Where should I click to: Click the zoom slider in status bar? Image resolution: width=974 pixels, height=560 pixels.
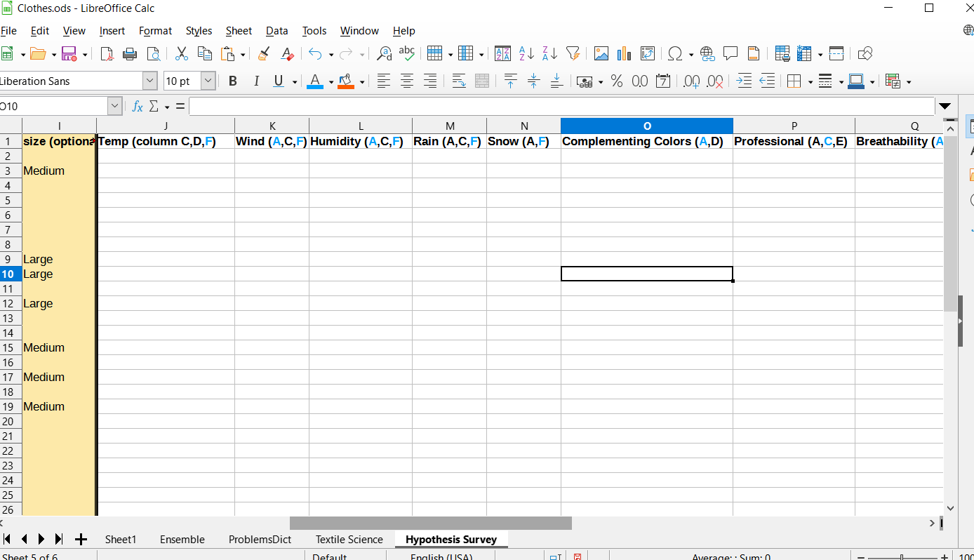902,557
